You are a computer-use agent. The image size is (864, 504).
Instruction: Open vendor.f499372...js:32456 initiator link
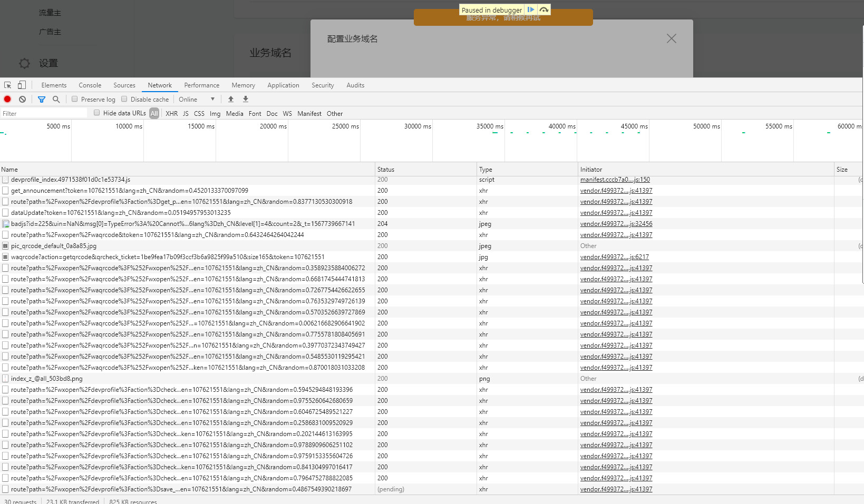click(616, 224)
